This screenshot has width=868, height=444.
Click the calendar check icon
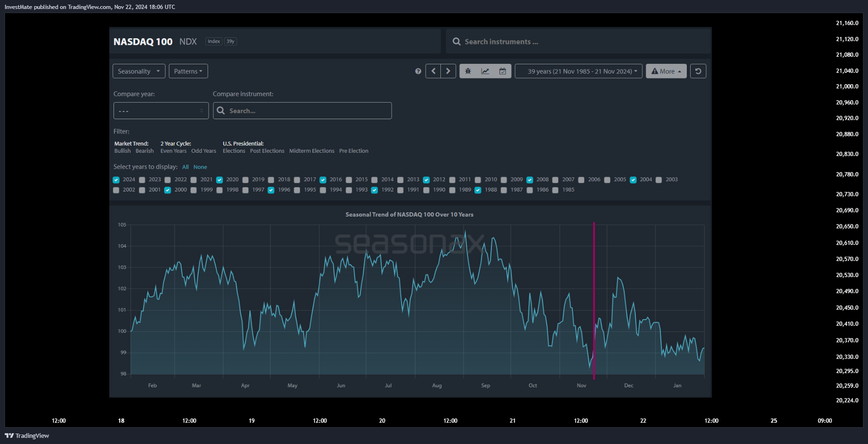point(503,71)
